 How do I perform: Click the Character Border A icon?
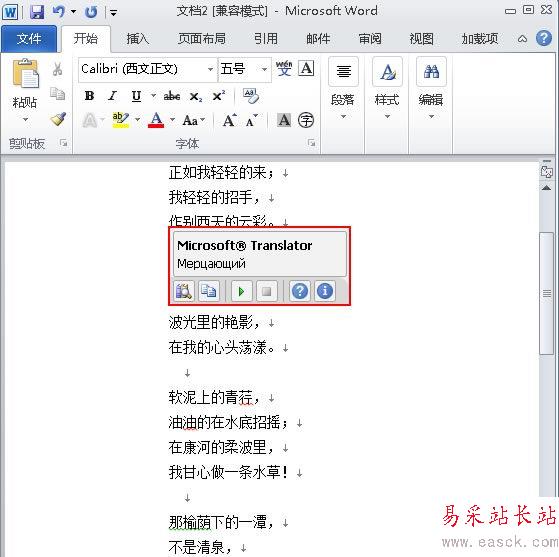pyautogui.click(x=306, y=68)
